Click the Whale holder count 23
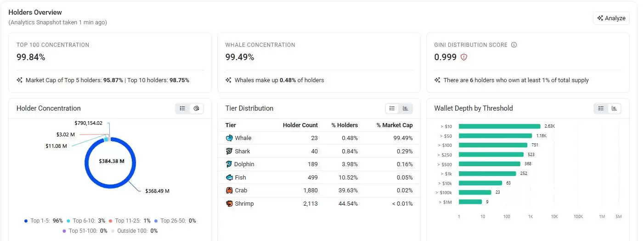 click(x=314, y=138)
